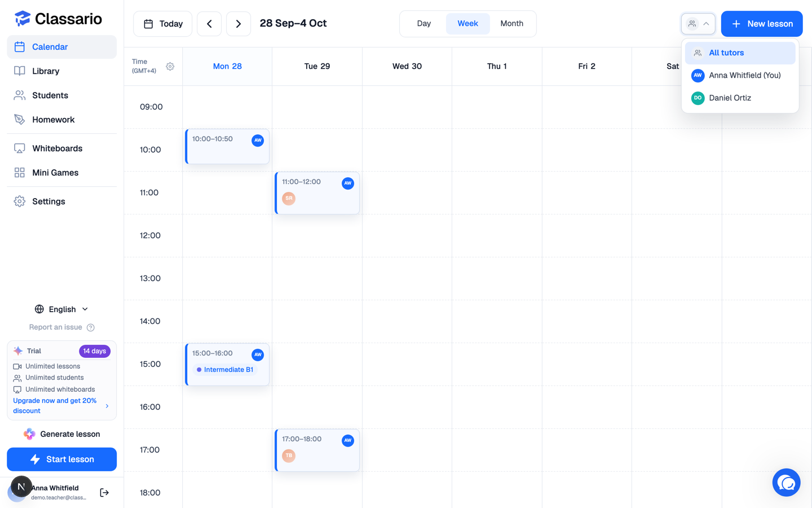This screenshot has height=508, width=812.
Task: Start a lesson now
Action: pos(61,459)
